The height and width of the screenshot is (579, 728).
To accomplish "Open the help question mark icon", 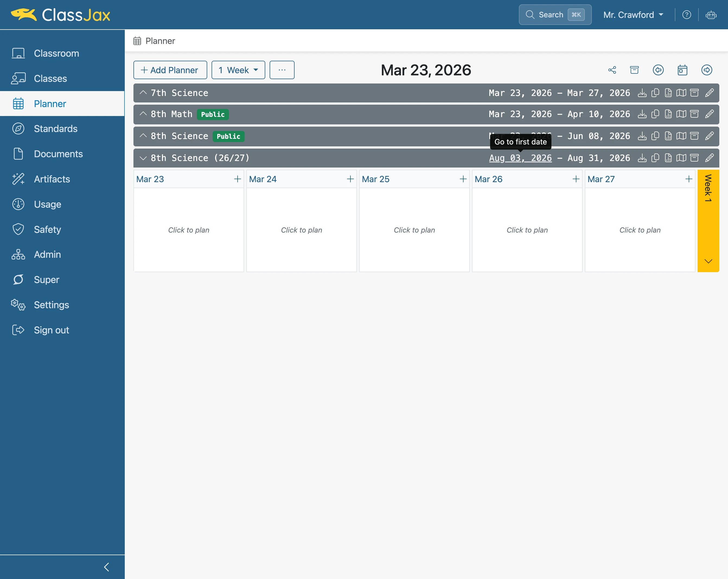I will pos(687,15).
